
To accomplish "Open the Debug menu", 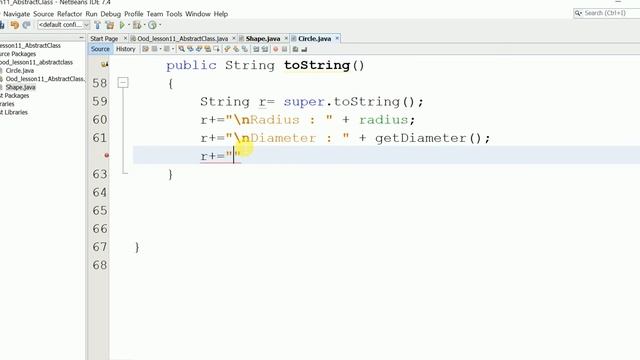I will pyautogui.click(x=111, y=14).
